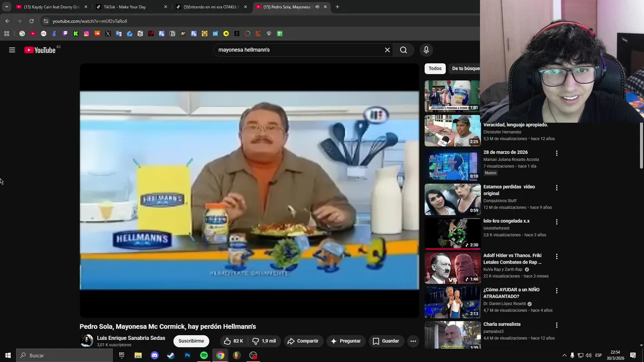Dislike the video showing 1,9 mil
The image size is (644, 362).
[264, 341]
